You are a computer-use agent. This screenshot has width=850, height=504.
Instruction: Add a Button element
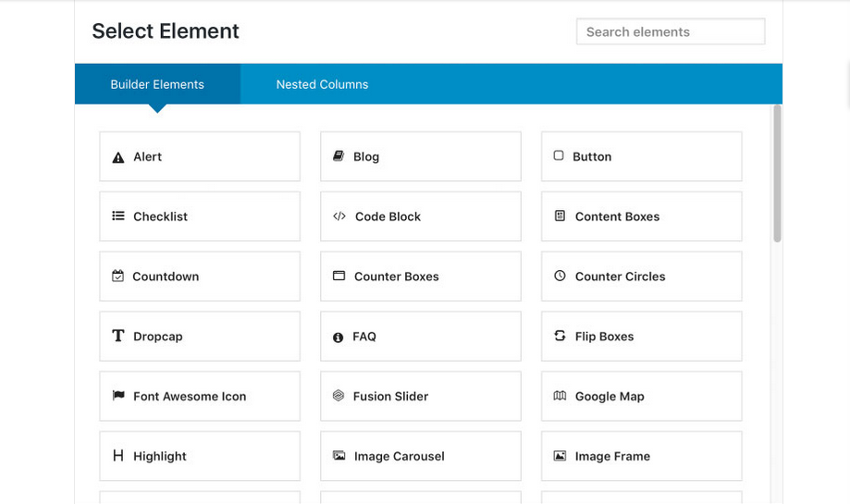click(x=641, y=156)
